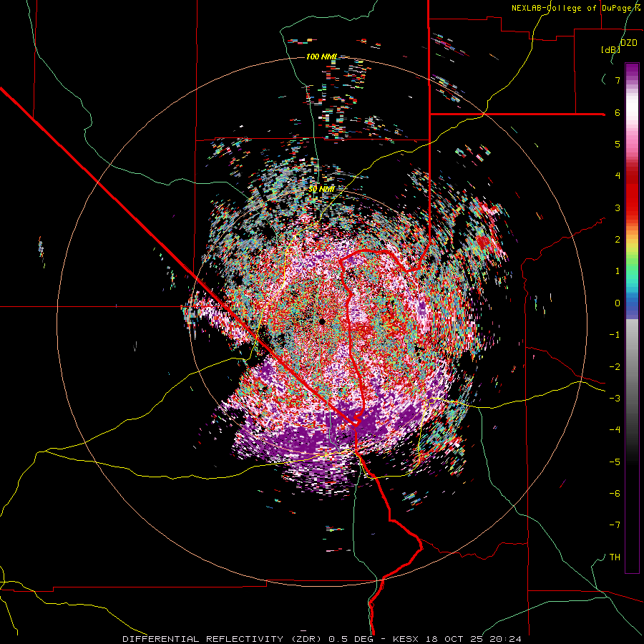This screenshot has height=644, width=644.
Task: Click the black radar site dot at center
Action: tap(322, 321)
